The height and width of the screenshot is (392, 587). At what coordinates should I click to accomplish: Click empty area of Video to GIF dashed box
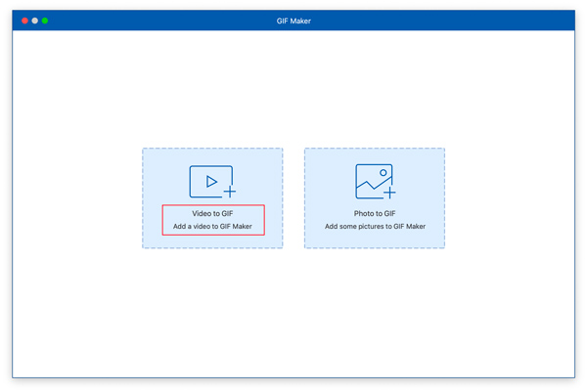[161, 166]
